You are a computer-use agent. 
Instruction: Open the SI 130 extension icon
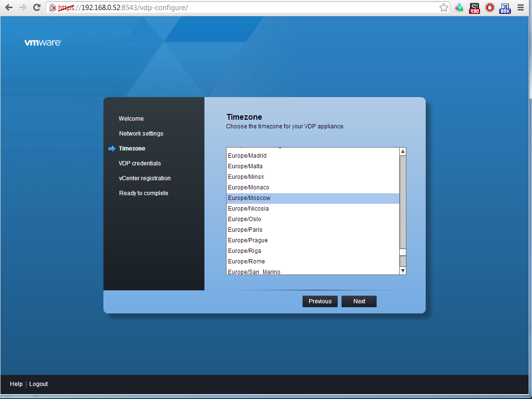(474, 8)
